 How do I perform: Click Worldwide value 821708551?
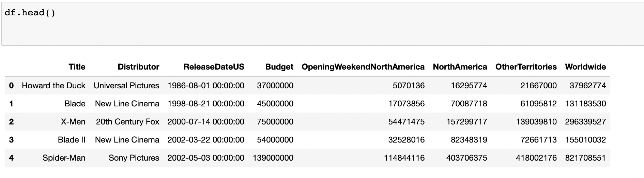pos(586,158)
